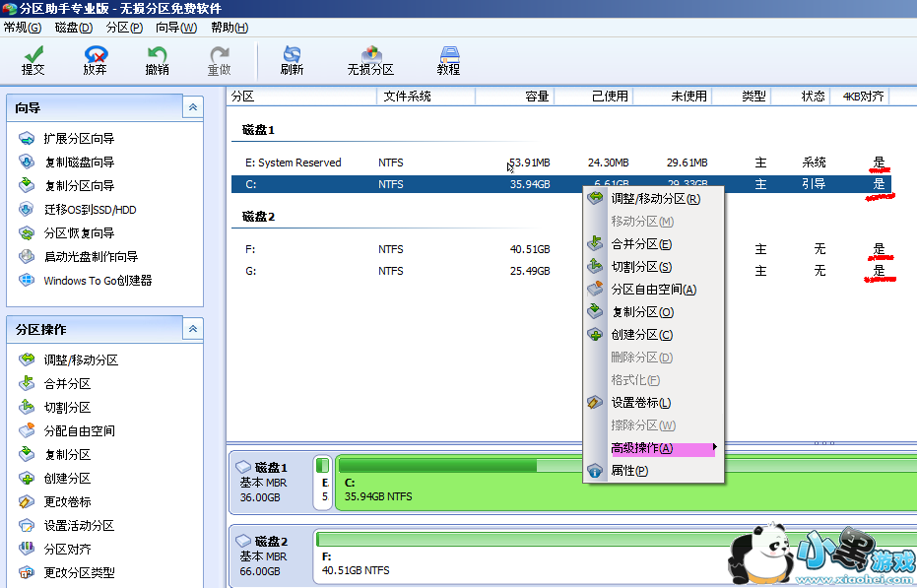Sort by the 容量 column header
This screenshot has height=588, width=917.
tap(514, 97)
